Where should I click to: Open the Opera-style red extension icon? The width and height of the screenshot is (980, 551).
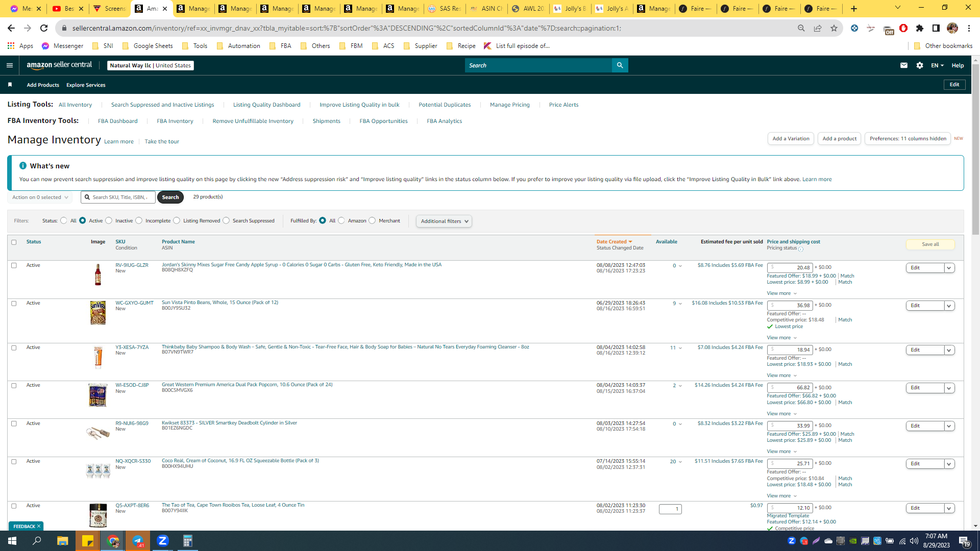point(903,28)
